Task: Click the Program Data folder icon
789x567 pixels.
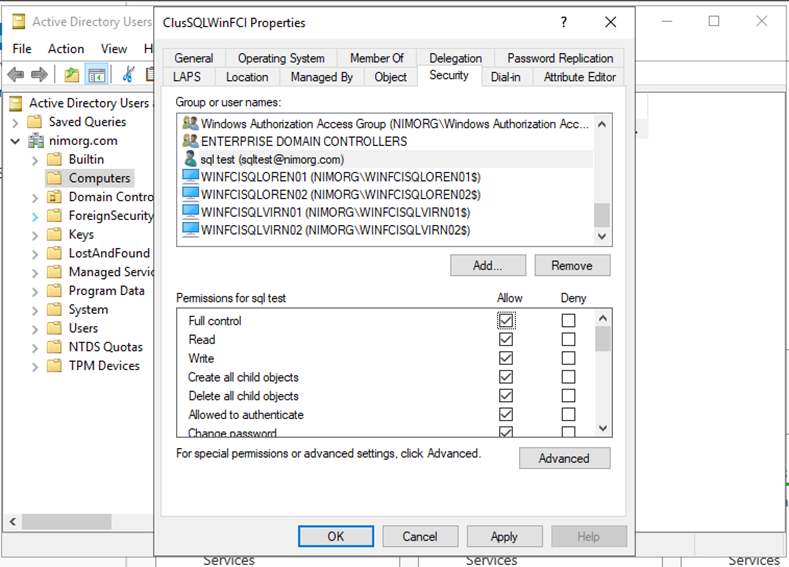Action: pos(54,291)
